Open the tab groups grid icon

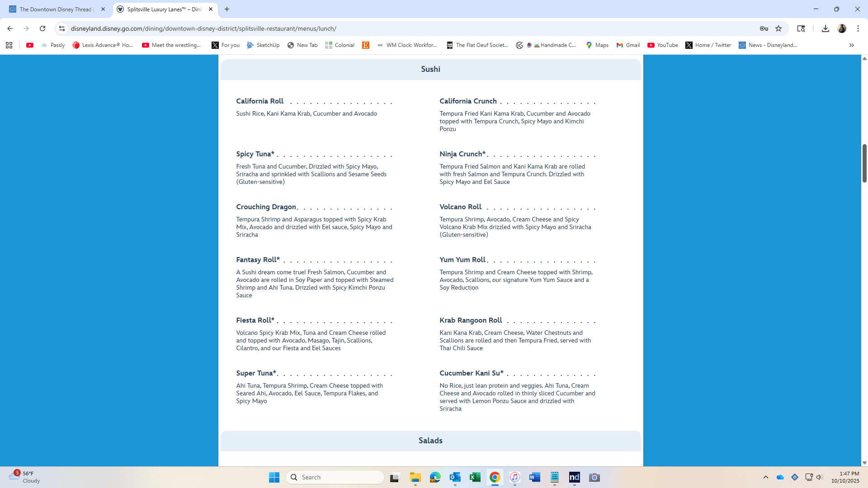tap(9, 45)
